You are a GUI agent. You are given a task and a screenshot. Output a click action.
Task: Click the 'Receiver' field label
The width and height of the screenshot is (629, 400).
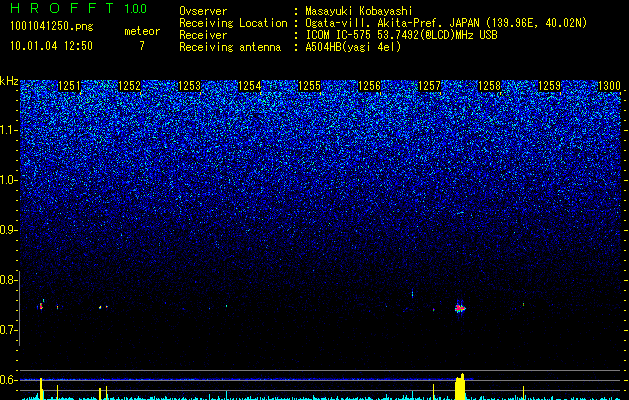(203, 35)
